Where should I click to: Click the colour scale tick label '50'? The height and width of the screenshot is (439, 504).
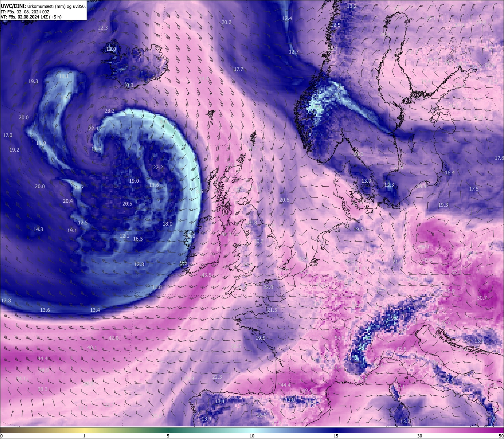pyautogui.click(x=500, y=436)
